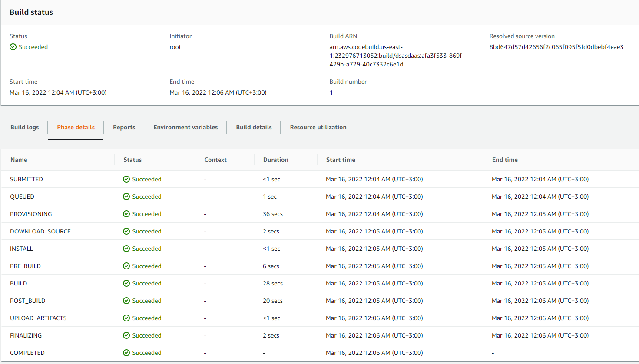Select the POST_BUILD phase name

[28, 301]
